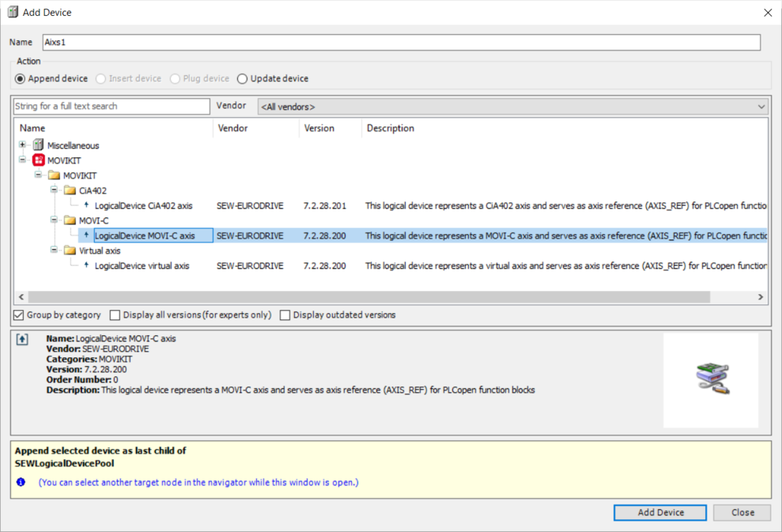
Task: Enable Display outdated versions checkbox
Action: click(x=285, y=315)
